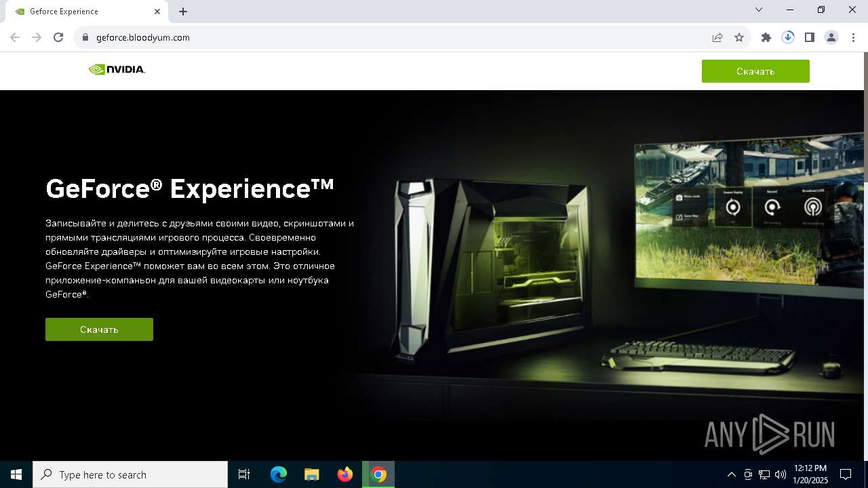Open the Chrome three-dot menu

(x=853, y=38)
